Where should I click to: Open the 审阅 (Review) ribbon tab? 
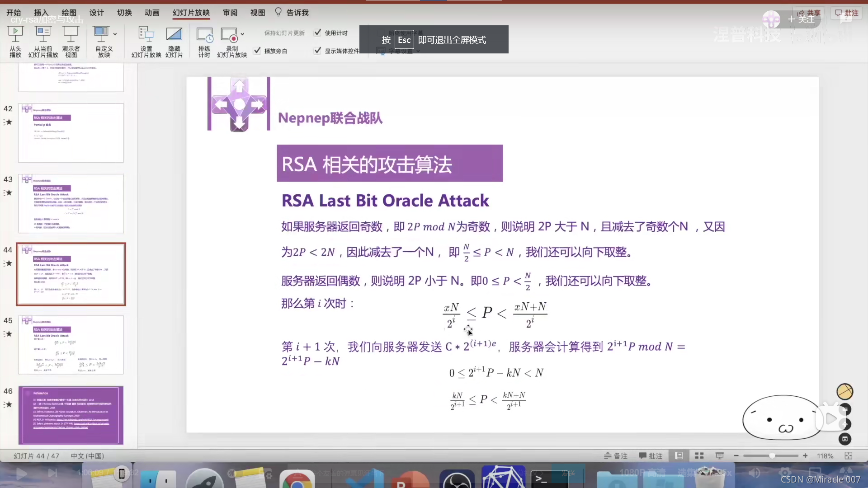point(230,13)
